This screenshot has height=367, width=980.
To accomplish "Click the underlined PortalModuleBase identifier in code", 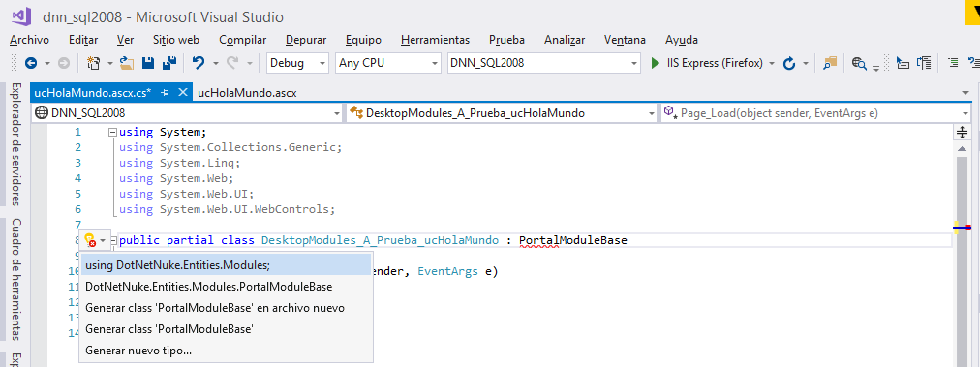I will point(572,240).
